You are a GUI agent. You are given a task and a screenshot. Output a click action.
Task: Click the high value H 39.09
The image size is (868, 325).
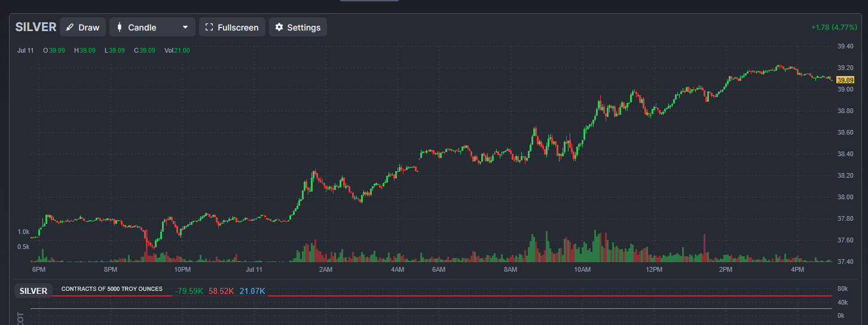pos(84,50)
